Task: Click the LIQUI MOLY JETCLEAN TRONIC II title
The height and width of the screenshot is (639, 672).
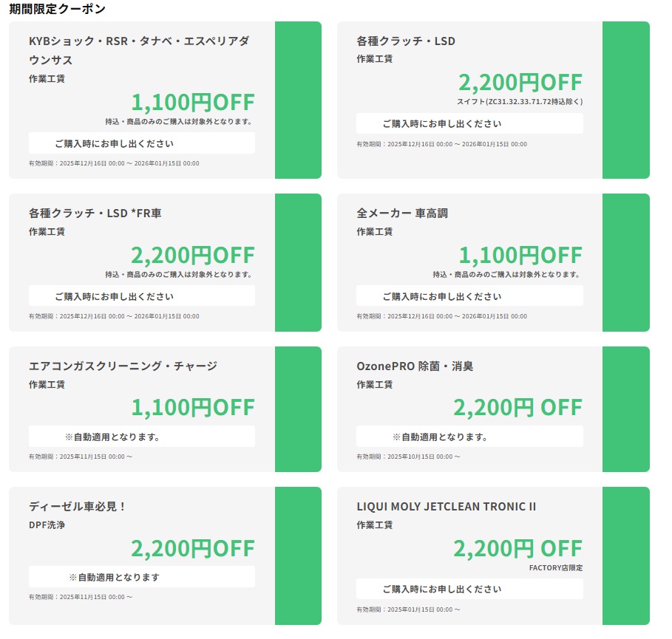Action: pyautogui.click(x=446, y=507)
